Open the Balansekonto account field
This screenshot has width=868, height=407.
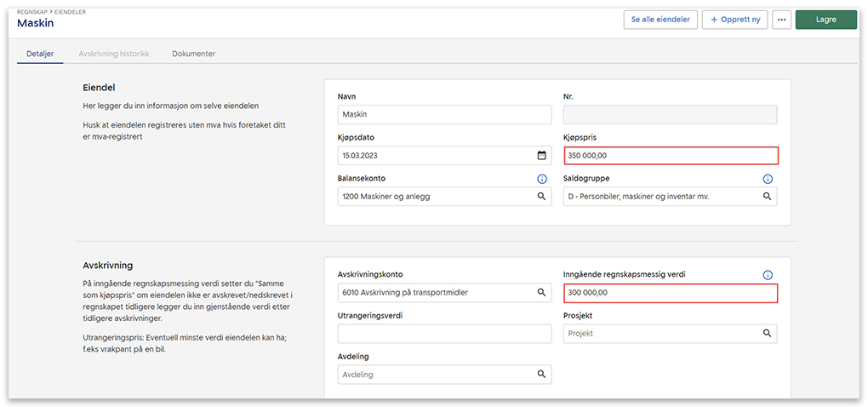coord(434,197)
